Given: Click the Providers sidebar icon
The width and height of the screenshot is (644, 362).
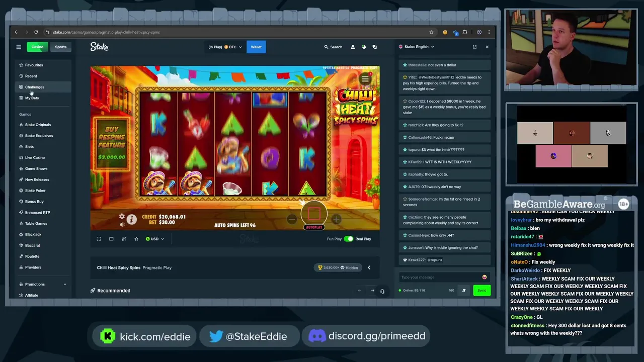Looking at the screenshot, I should (x=21, y=267).
